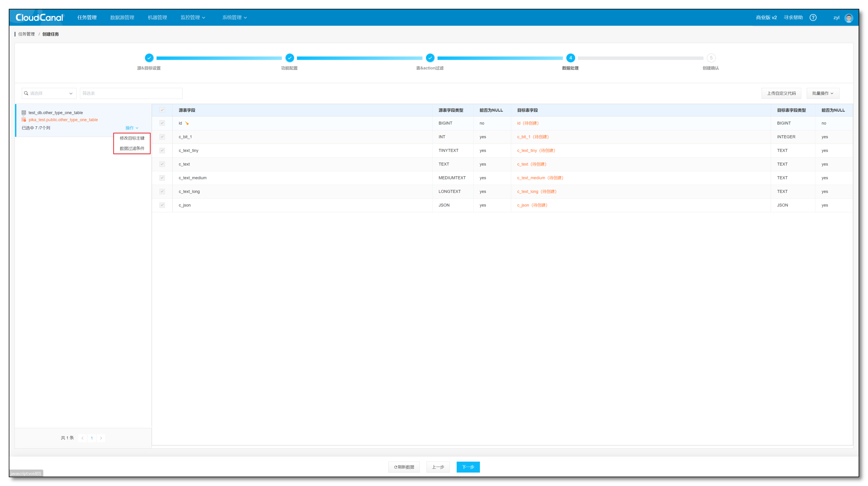Click the magnifier icon in the 请选择 selector
868x486 pixels.
(x=27, y=93)
